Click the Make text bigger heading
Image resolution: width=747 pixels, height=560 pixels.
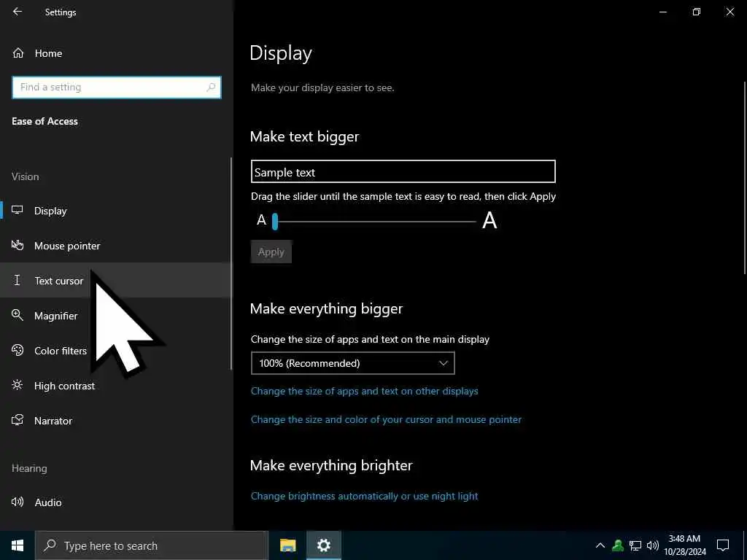pyautogui.click(x=304, y=136)
